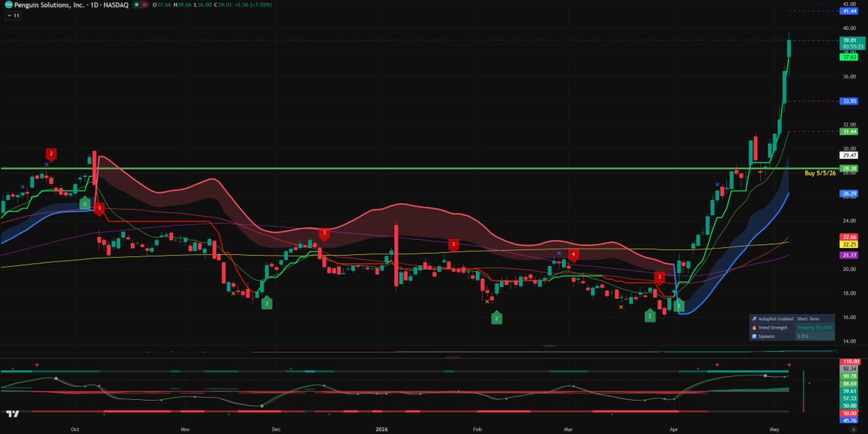The image size is (868, 434).
Task: Click the red triangle marker above the latest indicator bar
Action: click(789, 365)
